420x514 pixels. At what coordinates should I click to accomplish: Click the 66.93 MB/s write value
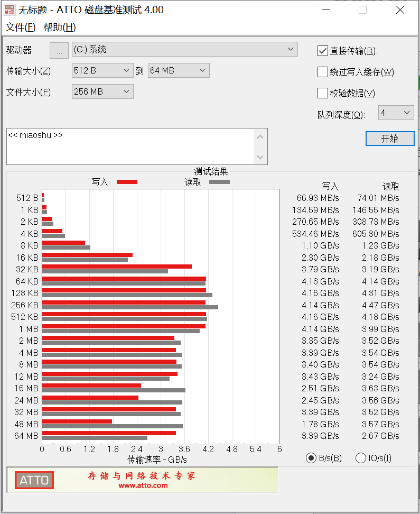[318, 198]
